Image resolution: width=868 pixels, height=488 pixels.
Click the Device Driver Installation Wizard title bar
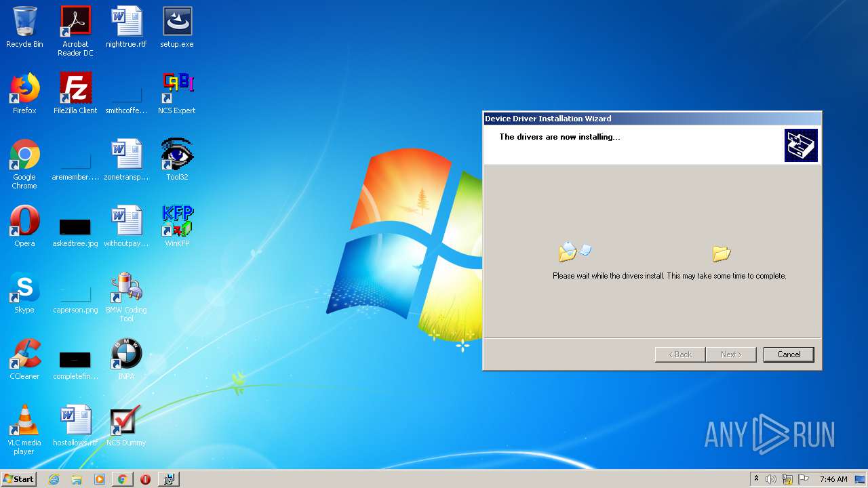pos(652,119)
